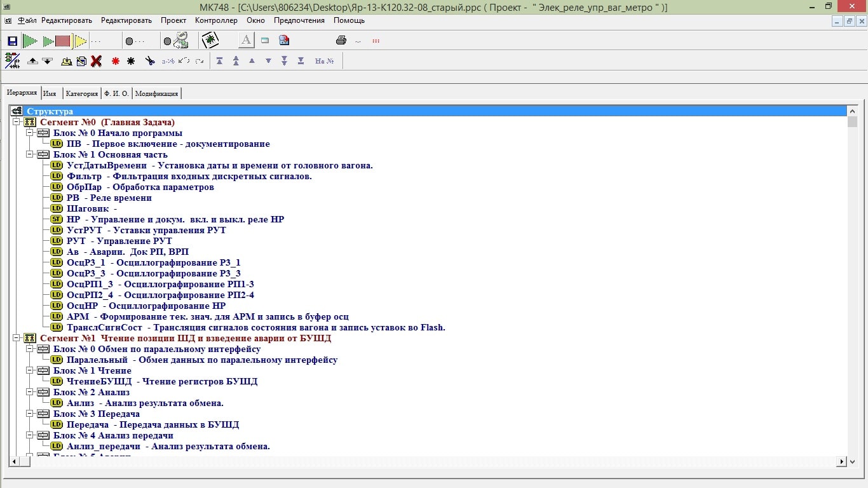This screenshot has width=868, height=488.
Task: Switch to the Модификация tab
Action: pyautogui.click(x=156, y=93)
